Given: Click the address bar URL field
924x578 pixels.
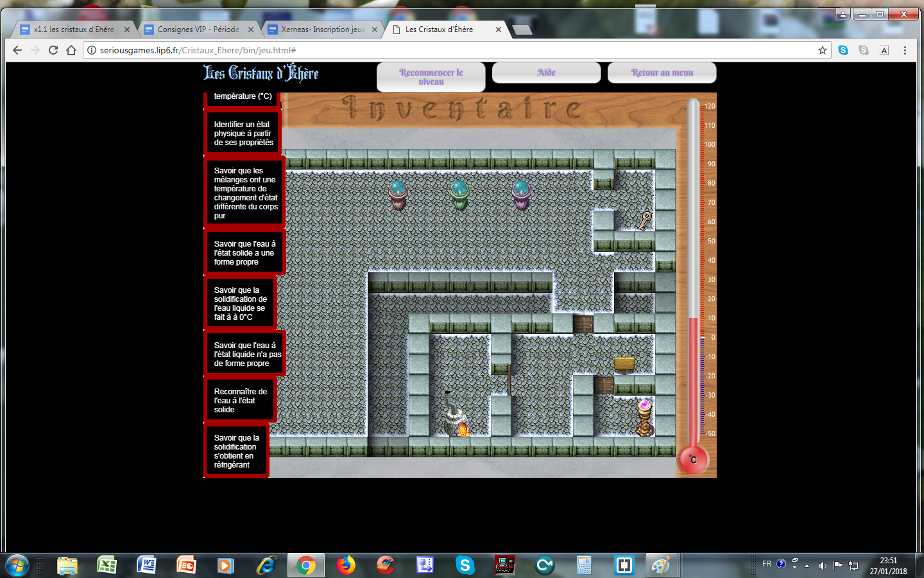Looking at the screenshot, I should click(x=449, y=50).
